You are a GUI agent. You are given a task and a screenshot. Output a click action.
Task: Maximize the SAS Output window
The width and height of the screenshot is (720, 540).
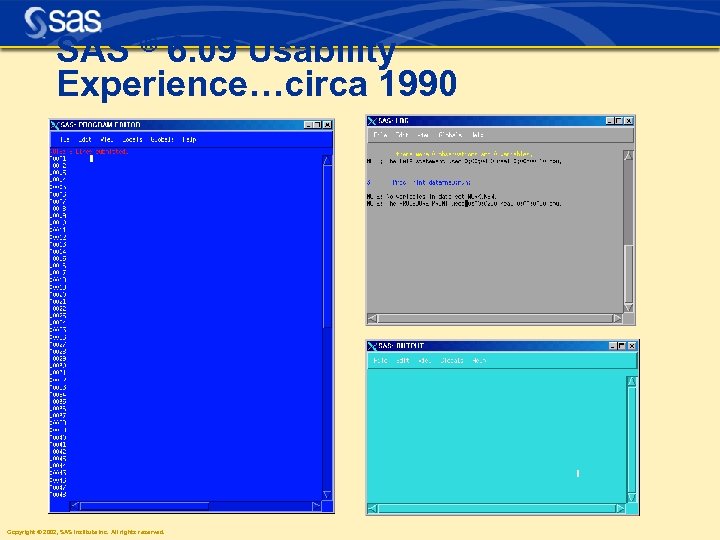click(x=622, y=346)
